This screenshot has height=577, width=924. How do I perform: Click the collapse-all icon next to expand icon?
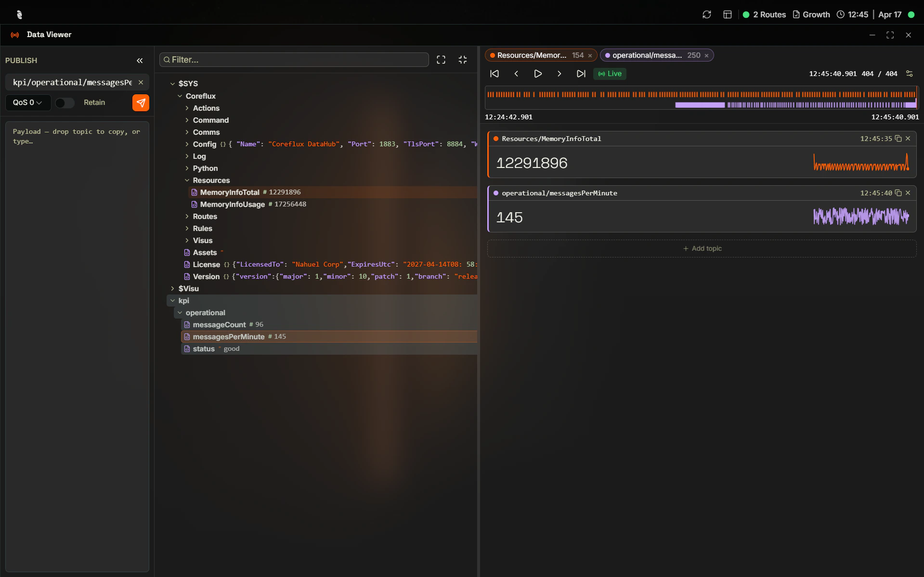462,59
